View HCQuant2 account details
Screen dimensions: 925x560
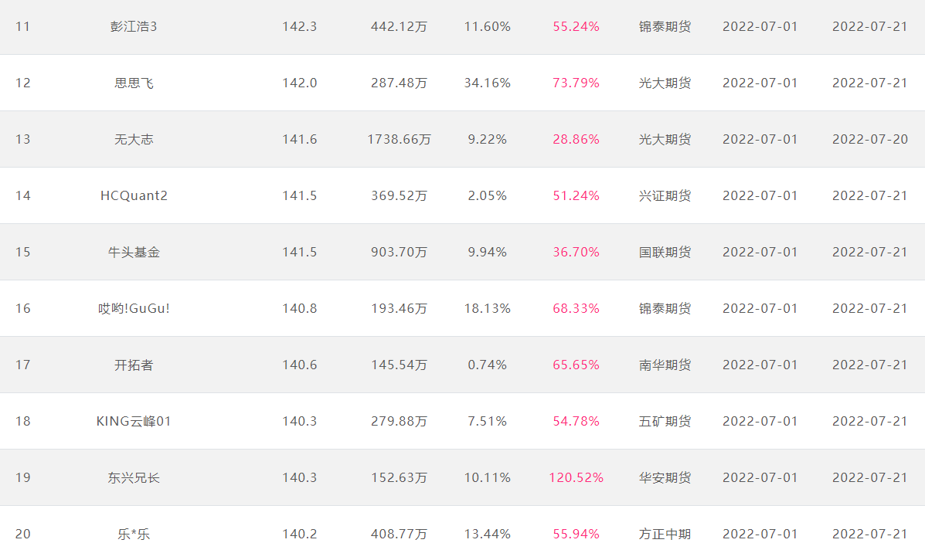(x=134, y=195)
